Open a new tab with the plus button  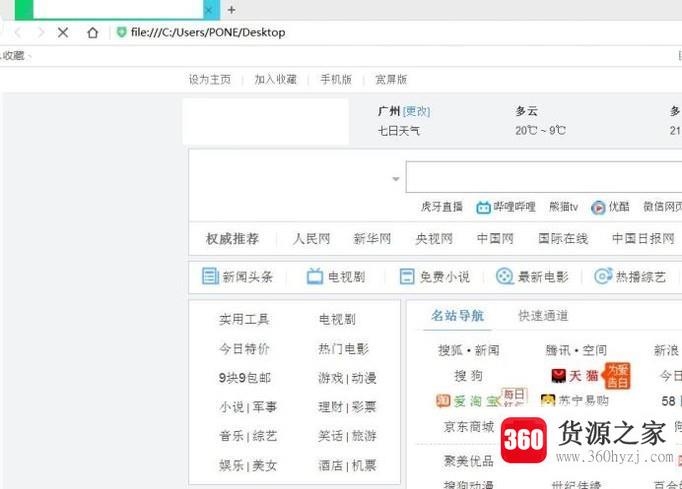pos(231,10)
